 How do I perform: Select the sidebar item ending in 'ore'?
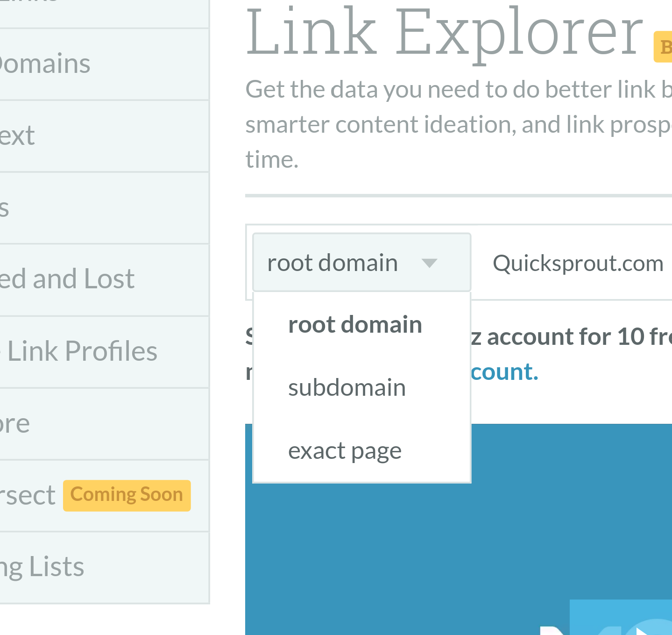(104, 424)
